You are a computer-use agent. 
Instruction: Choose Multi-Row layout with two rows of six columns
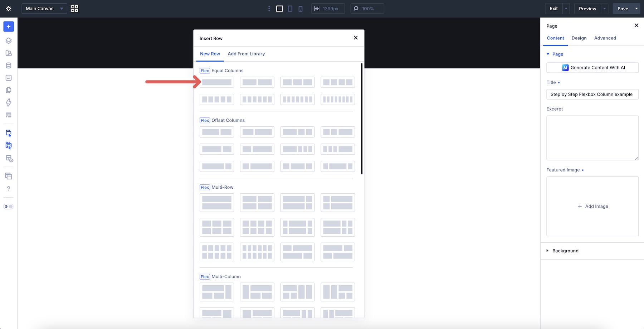(257, 252)
